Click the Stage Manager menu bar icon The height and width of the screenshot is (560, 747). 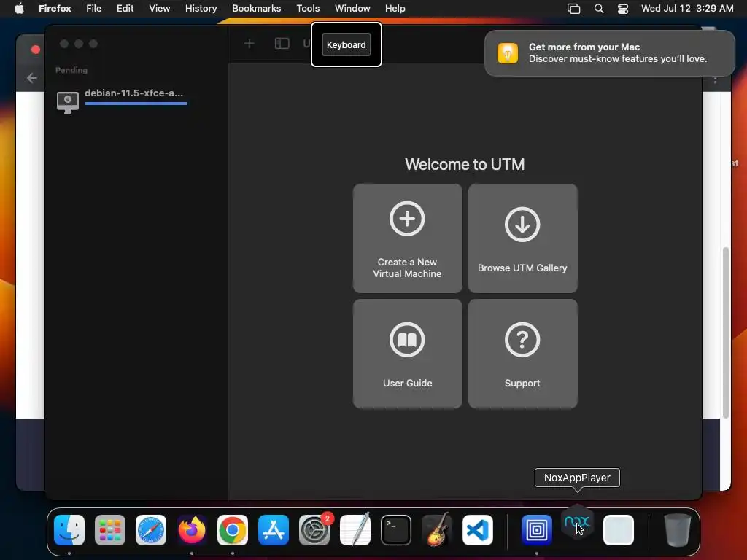(573, 9)
